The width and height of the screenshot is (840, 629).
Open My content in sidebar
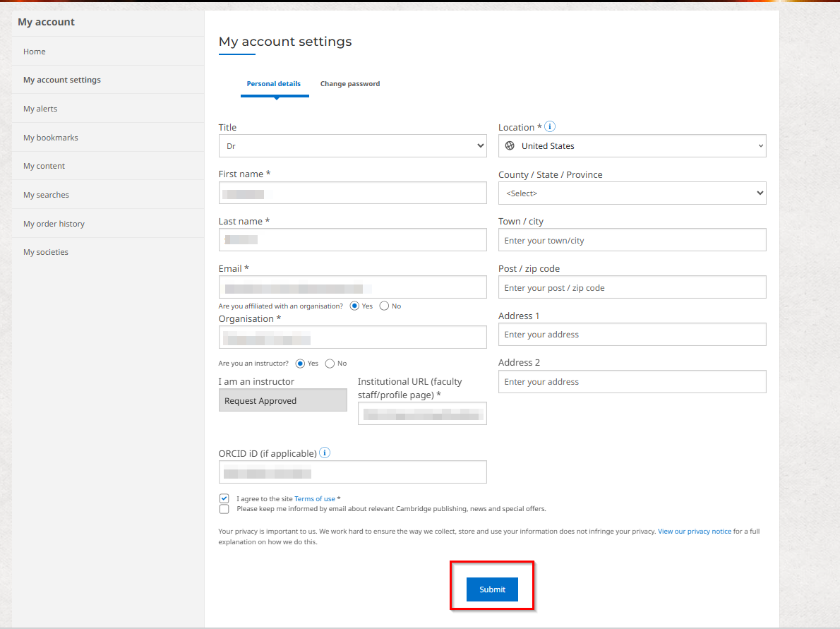tap(108, 166)
